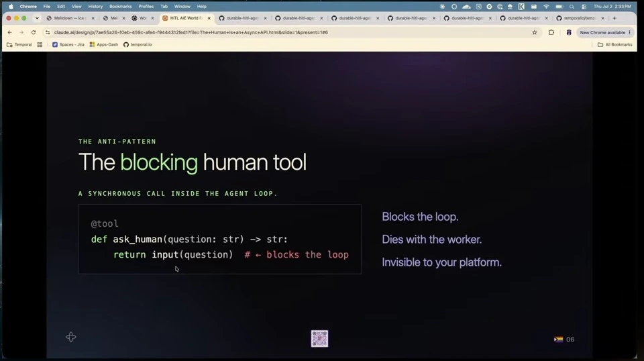The width and height of the screenshot is (644, 361).
Task: Click 'THE ANTI-PATTERN' label
Action: 117,142
